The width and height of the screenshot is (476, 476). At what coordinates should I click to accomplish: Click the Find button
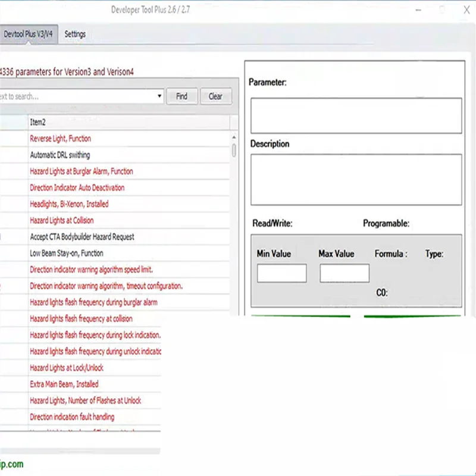pyautogui.click(x=182, y=96)
